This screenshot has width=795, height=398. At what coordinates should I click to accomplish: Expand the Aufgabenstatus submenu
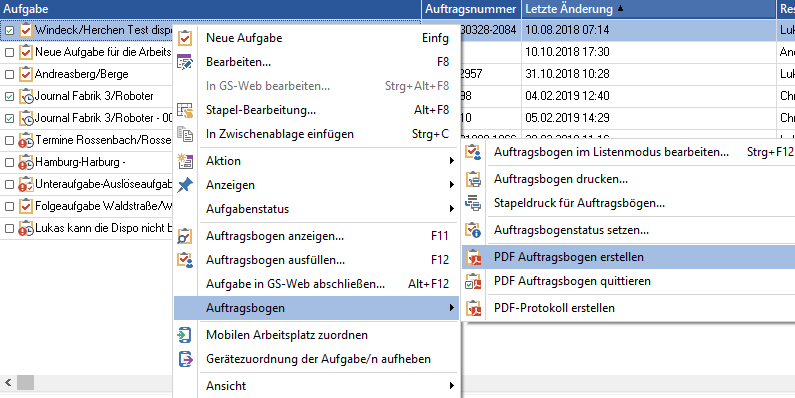coord(451,209)
